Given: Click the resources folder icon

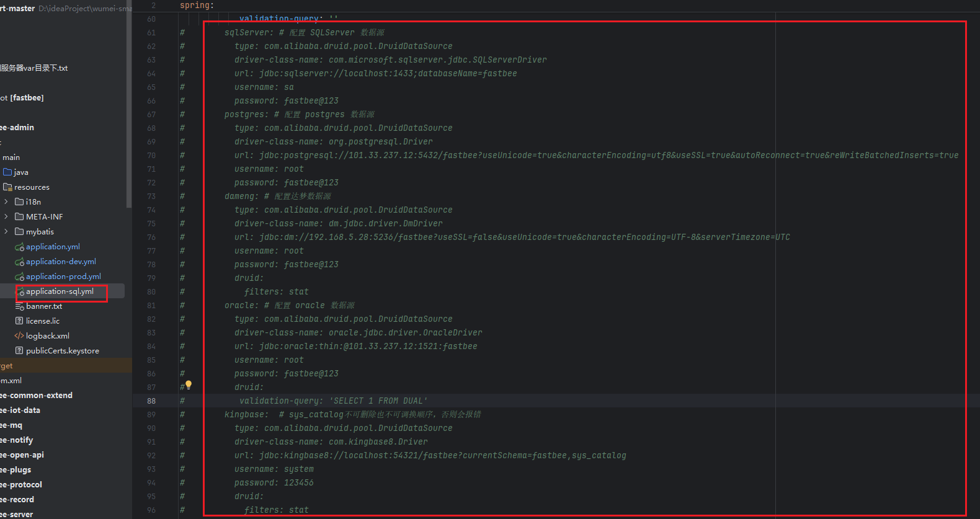Looking at the screenshot, I should click(x=7, y=187).
